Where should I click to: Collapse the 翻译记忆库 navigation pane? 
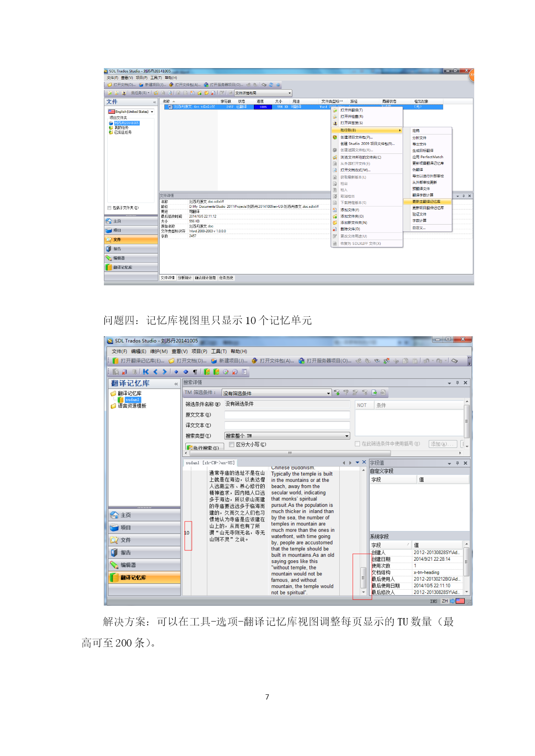point(176,384)
